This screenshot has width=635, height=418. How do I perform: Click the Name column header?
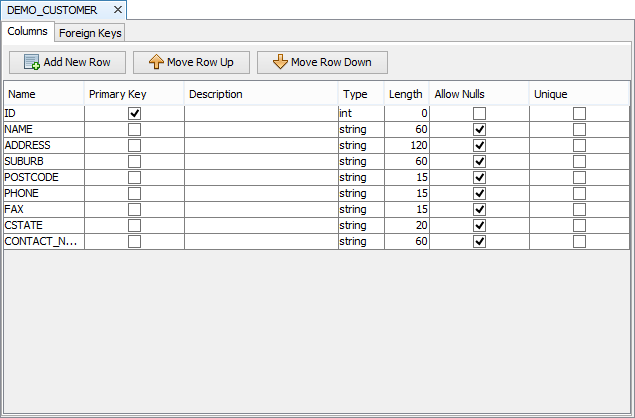pos(43,94)
